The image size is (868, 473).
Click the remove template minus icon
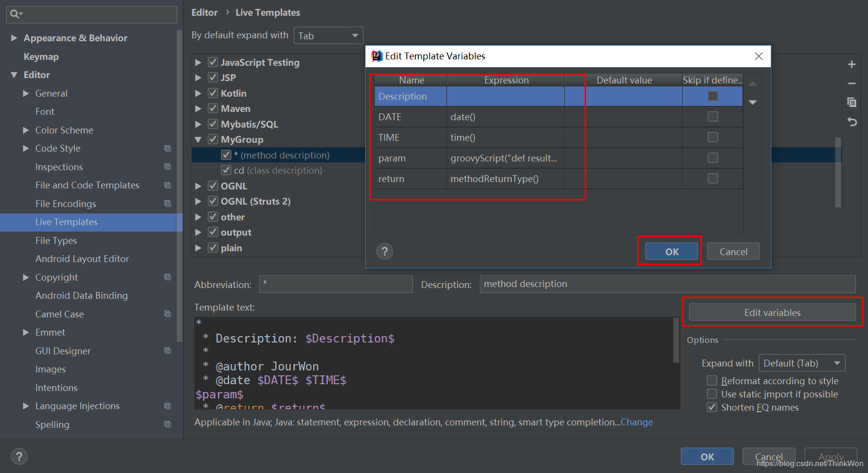pos(852,83)
